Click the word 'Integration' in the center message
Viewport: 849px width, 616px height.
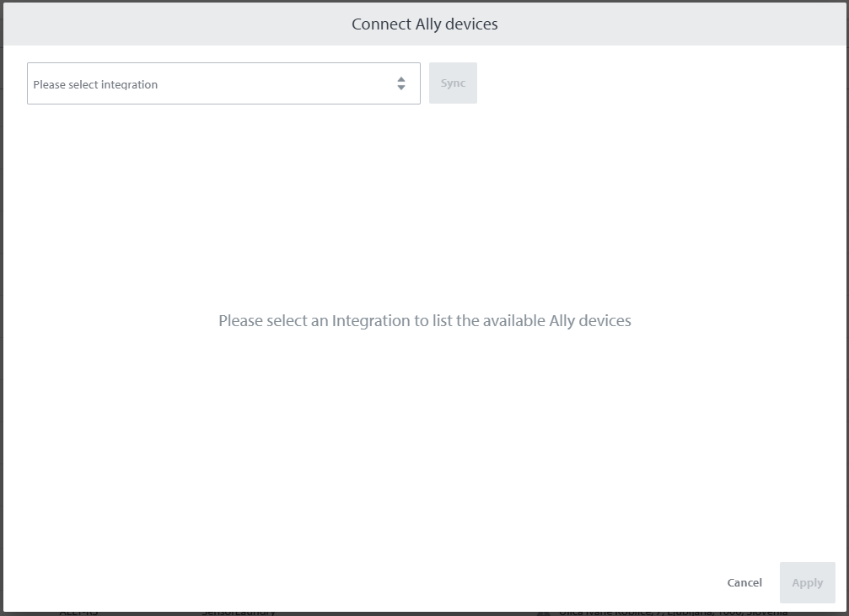pyautogui.click(x=368, y=320)
